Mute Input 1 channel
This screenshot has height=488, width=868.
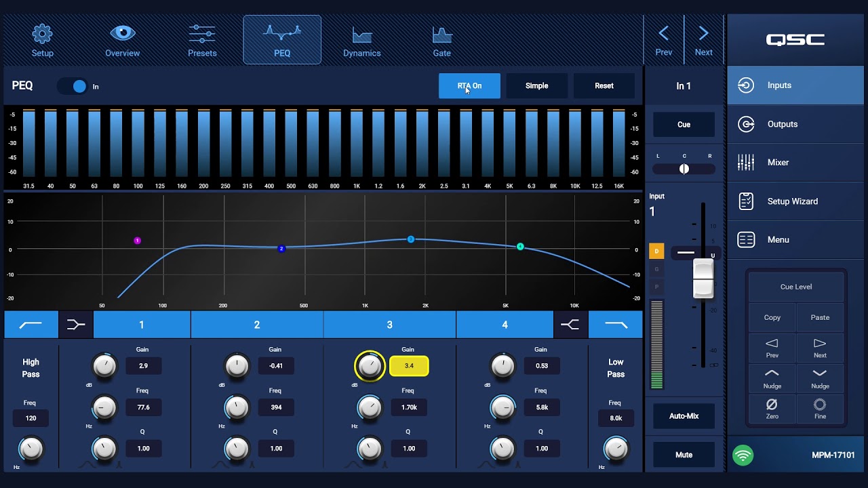684,455
